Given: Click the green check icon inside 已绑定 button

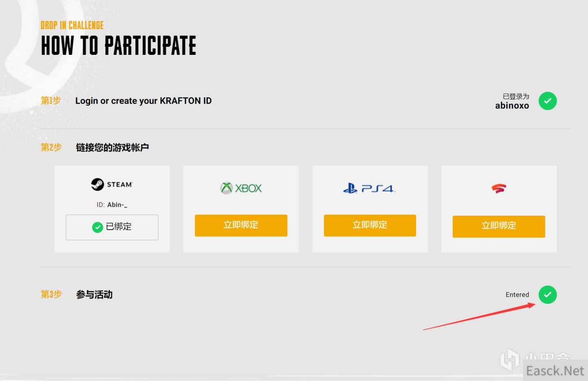Looking at the screenshot, I should click(x=98, y=227).
